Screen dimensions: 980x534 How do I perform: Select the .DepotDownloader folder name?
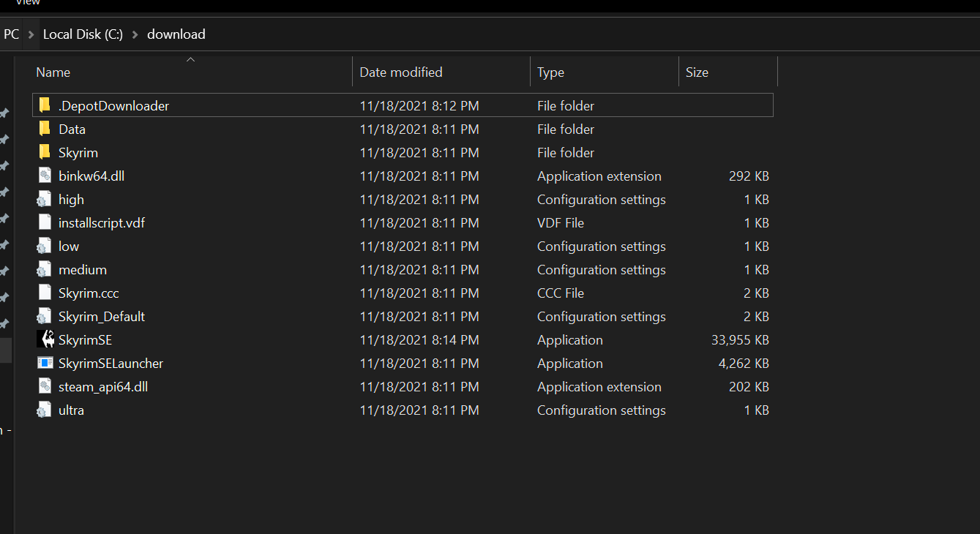coord(113,106)
